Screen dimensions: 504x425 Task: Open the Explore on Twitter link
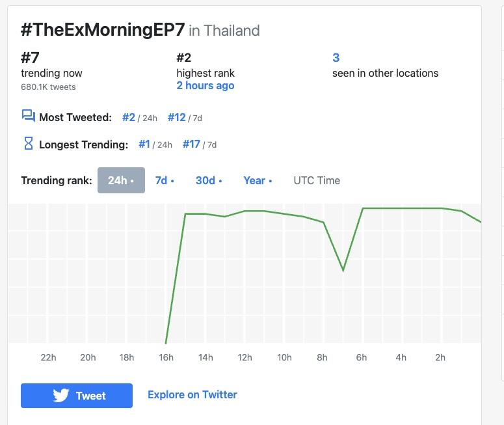click(x=192, y=395)
